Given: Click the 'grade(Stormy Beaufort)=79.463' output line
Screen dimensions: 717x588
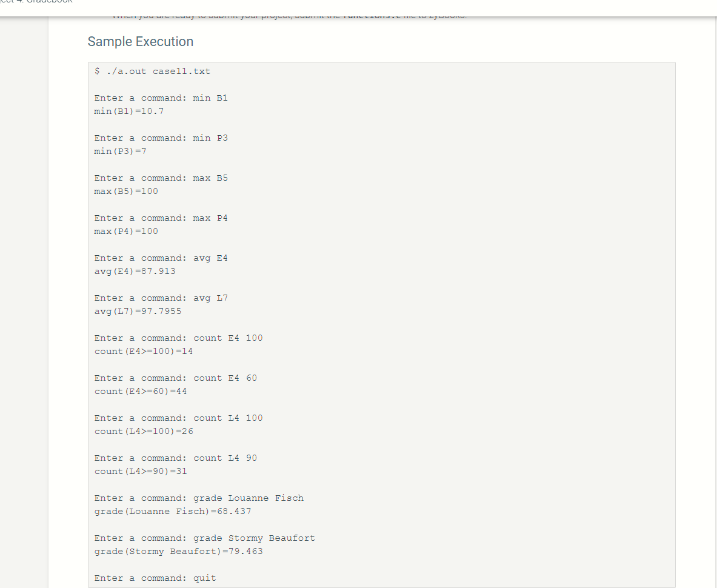Looking at the screenshot, I should 179,552.
